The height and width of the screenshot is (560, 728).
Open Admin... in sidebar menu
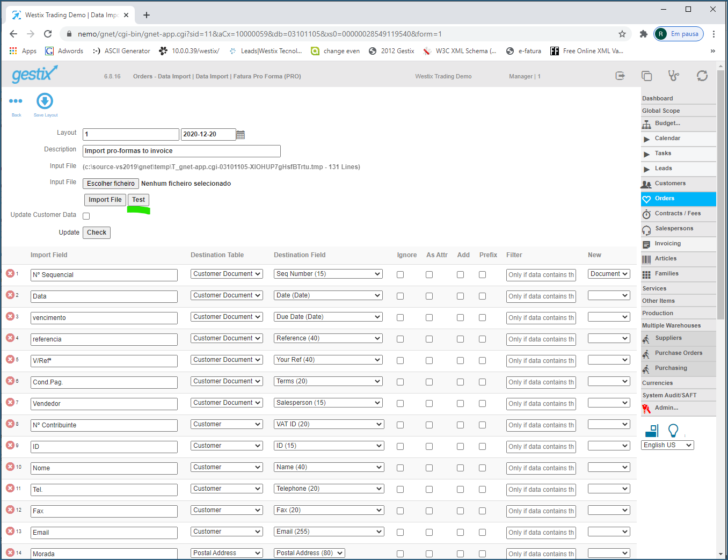tap(678, 408)
